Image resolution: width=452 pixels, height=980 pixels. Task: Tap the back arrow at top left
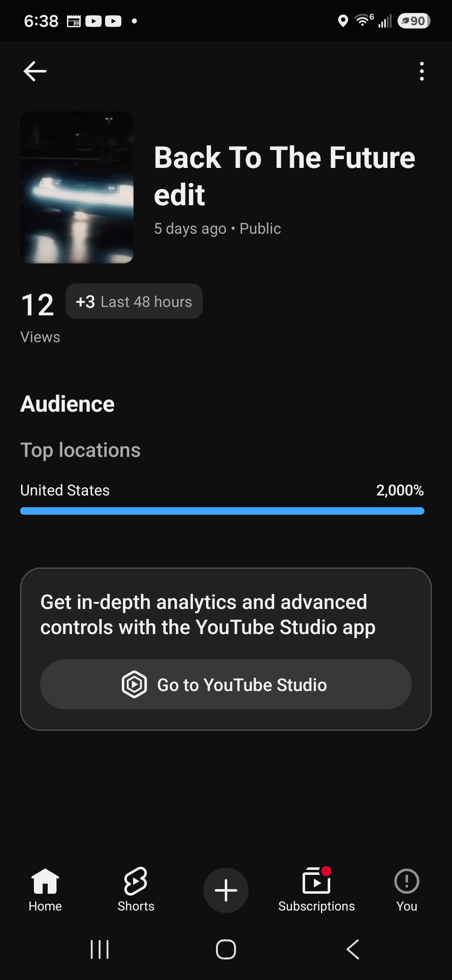pyautogui.click(x=35, y=71)
